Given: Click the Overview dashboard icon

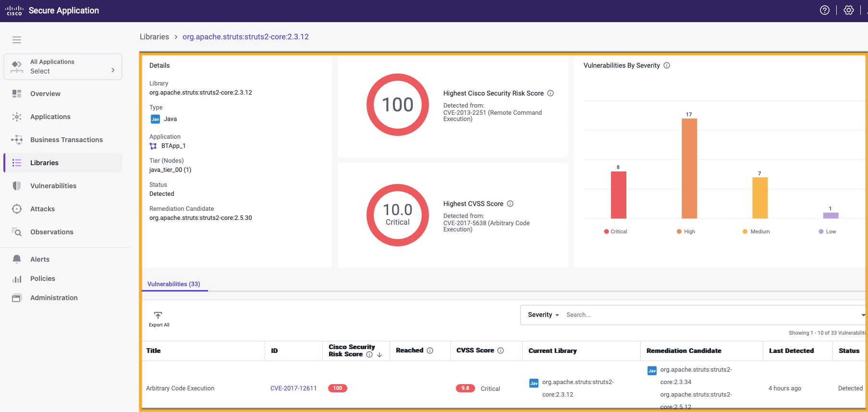Looking at the screenshot, I should (17, 94).
